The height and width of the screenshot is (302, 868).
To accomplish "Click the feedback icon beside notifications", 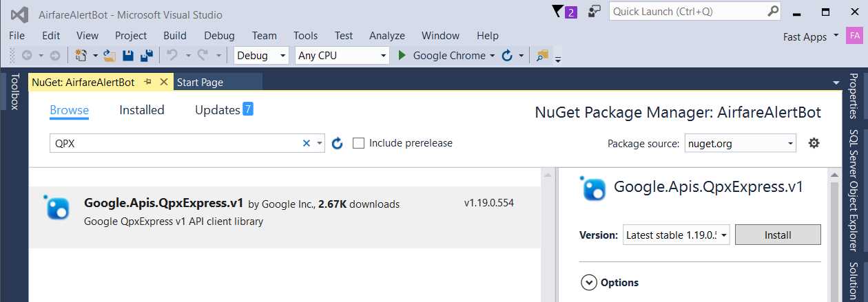I will (x=594, y=12).
